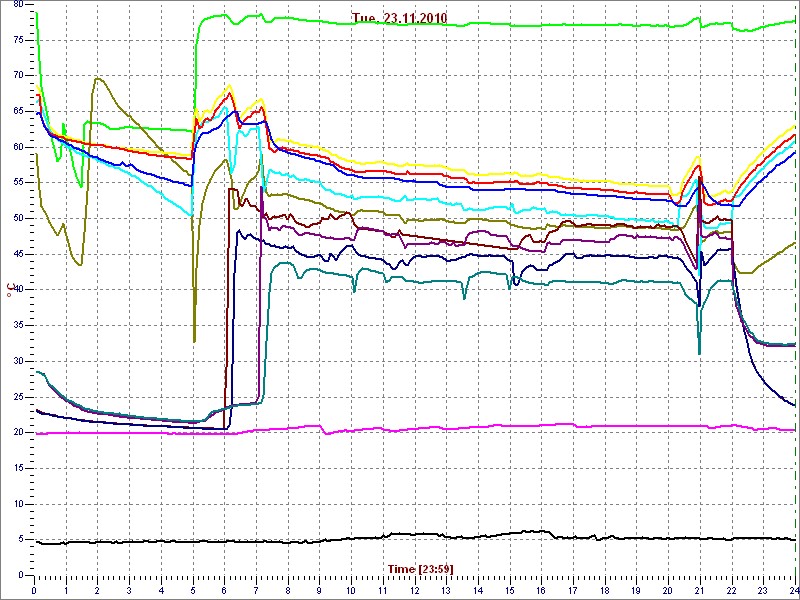
Task: Click the 40 mark on temperature axis
Action: pos(18,290)
